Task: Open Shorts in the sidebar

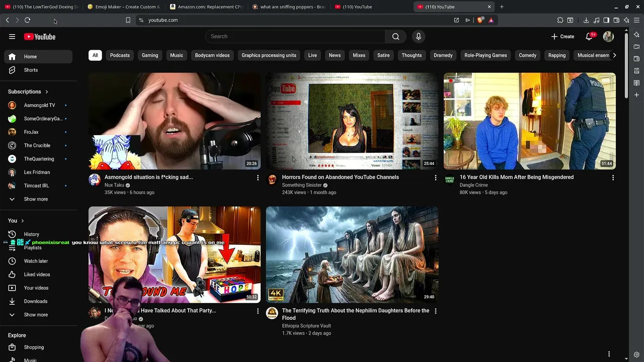Action: click(38, 70)
